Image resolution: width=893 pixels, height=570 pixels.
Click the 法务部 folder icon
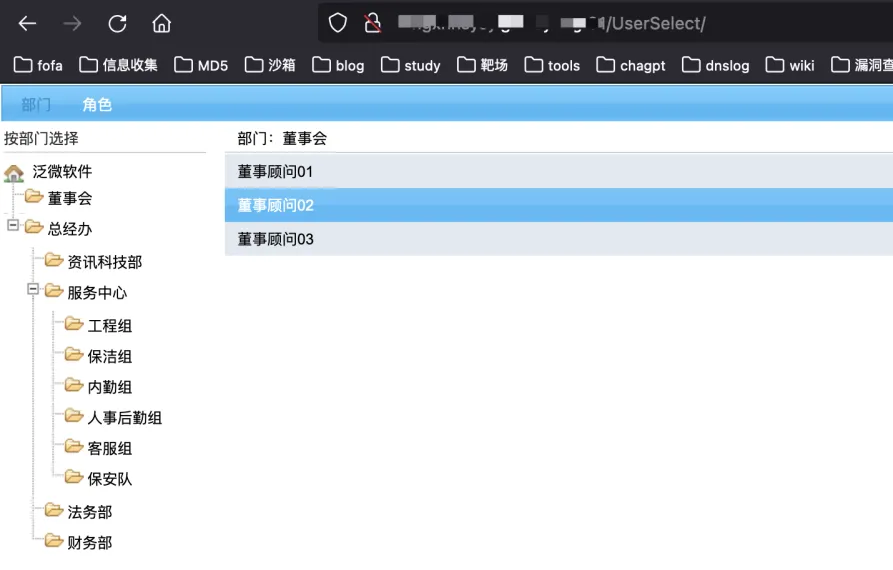point(54,510)
